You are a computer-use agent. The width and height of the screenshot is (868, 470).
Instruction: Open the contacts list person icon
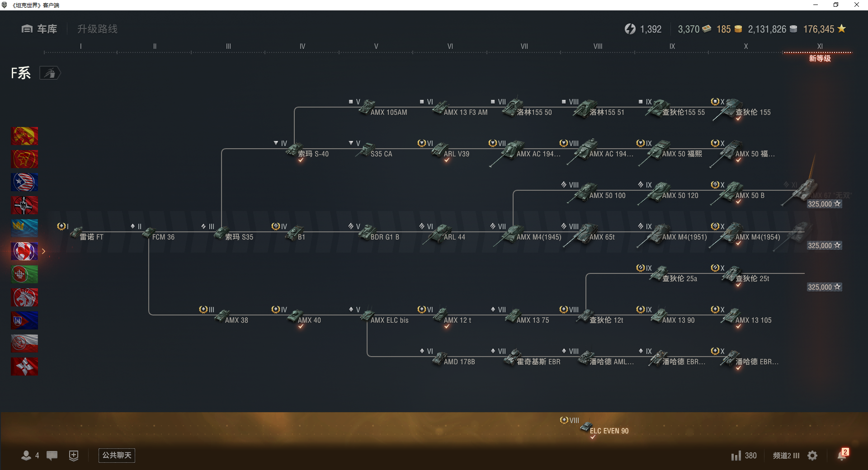(26, 456)
